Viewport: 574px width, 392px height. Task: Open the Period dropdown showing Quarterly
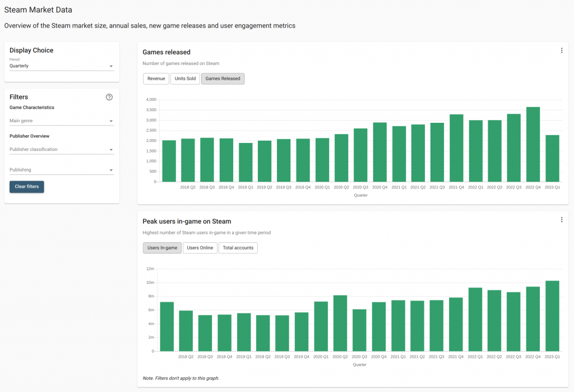click(62, 66)
